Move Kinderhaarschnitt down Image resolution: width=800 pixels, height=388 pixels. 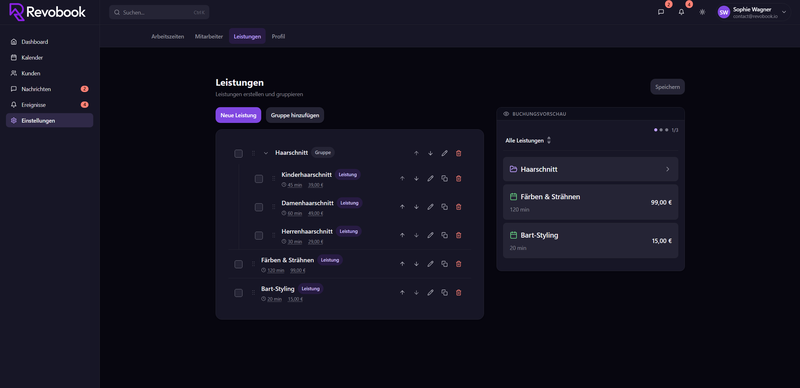416,178
